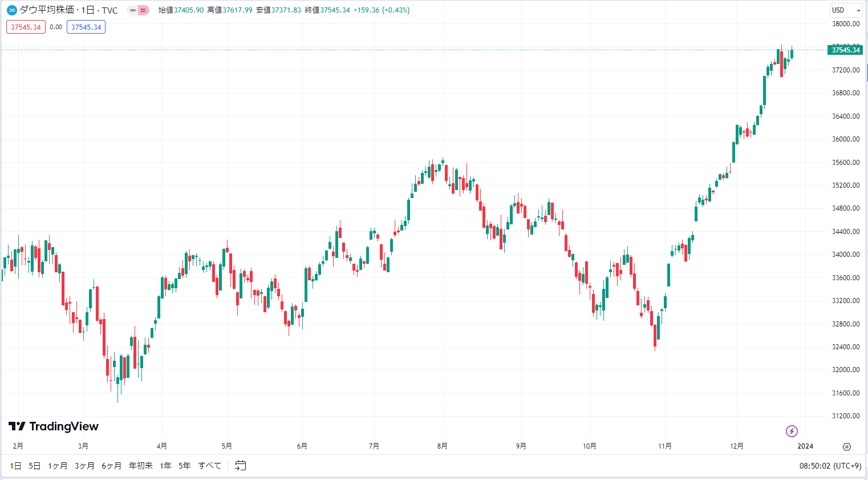Toggle the pink approximate-equal indicator pill
Image resolution: width=868 pixels, height=480 pixels.
click(x=144, y=10)
